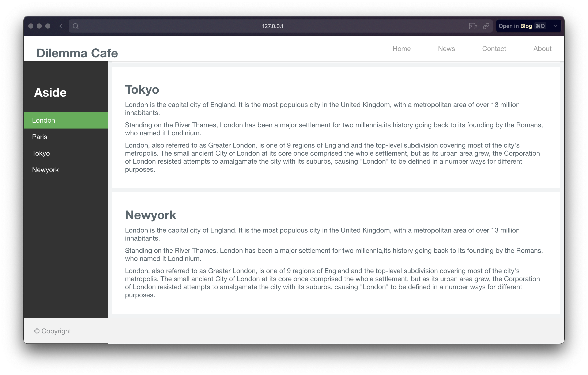
Task: Open the About page link
Action: click(x=542, y=49)
